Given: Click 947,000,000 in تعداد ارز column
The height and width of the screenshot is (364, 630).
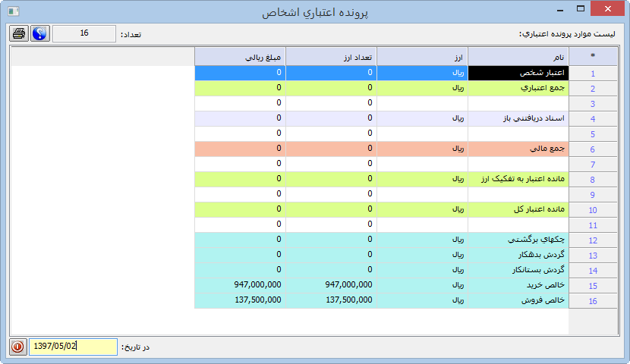Looking at the screenshot, I should tap(331, 285).
